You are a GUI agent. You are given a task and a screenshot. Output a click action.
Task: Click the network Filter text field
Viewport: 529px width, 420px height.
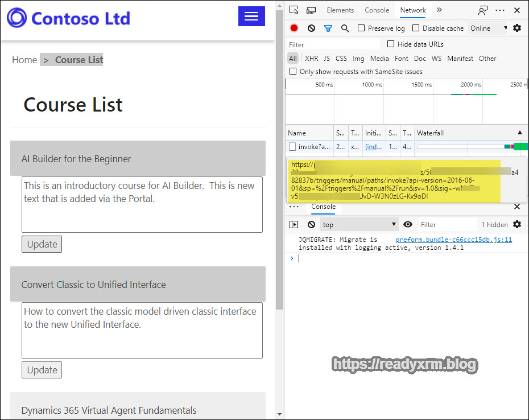(x=333, y=44)
